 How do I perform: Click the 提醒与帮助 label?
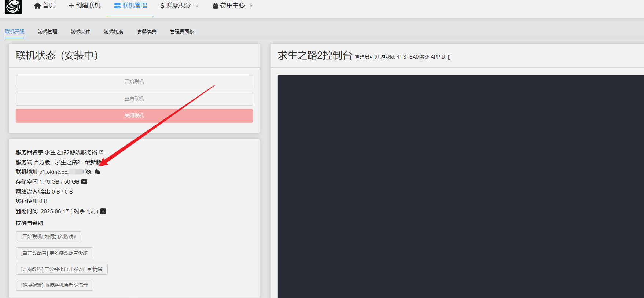[29, 223]
